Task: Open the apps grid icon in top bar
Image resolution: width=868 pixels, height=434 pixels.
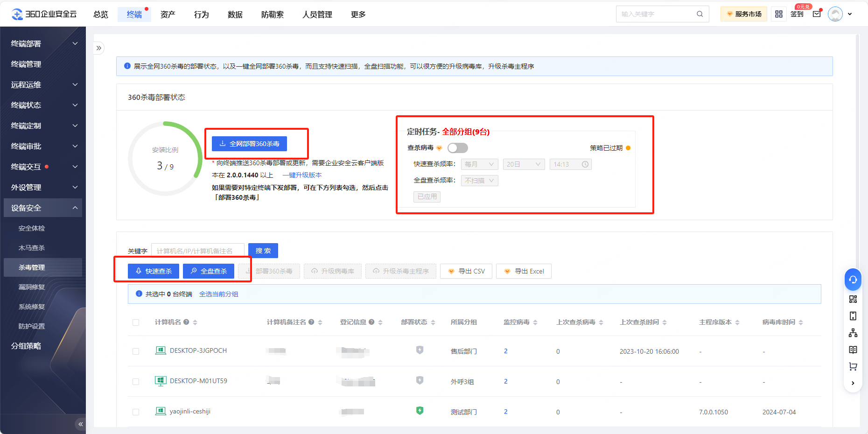Action: pyautogui.click(x=779, y=14)
